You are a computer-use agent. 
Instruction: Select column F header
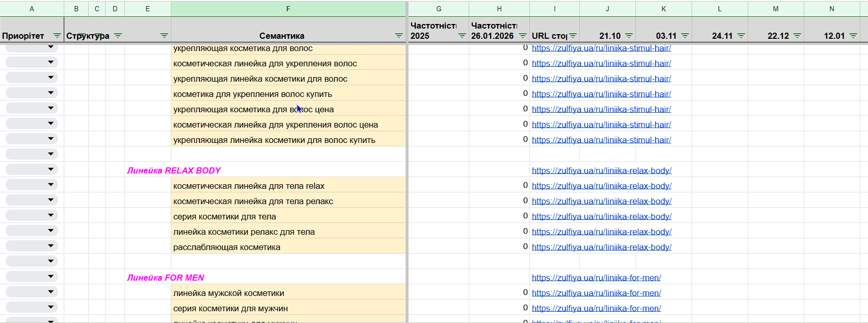pos(288,9)
